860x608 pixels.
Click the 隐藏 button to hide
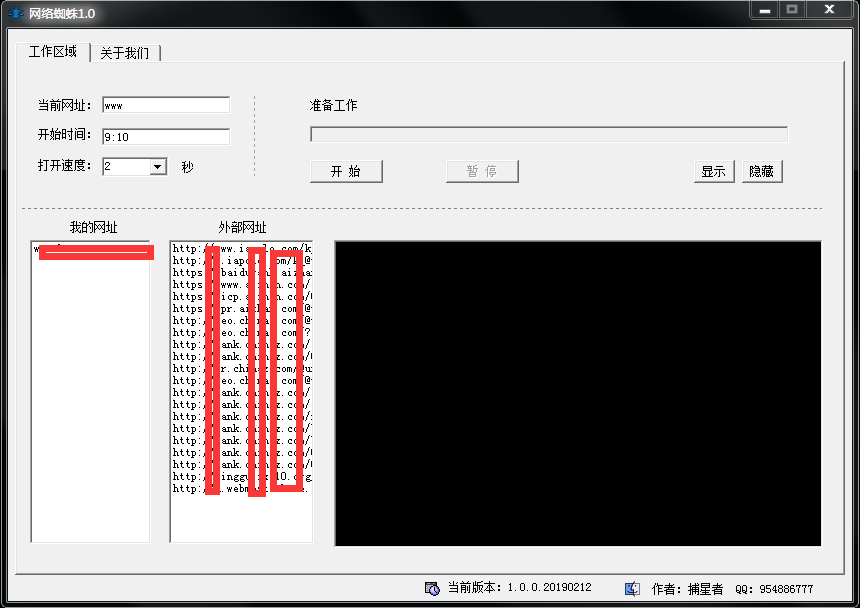(762, 171)
